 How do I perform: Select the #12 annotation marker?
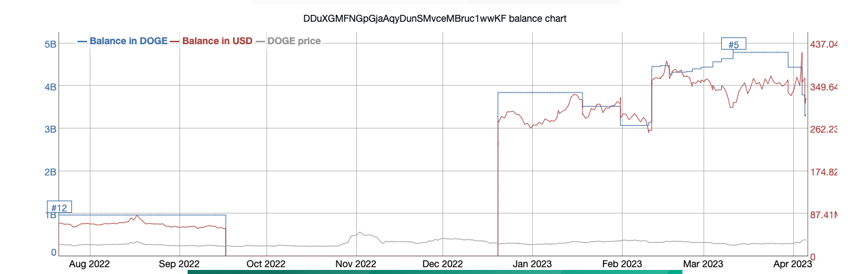(x=60, y=207)
